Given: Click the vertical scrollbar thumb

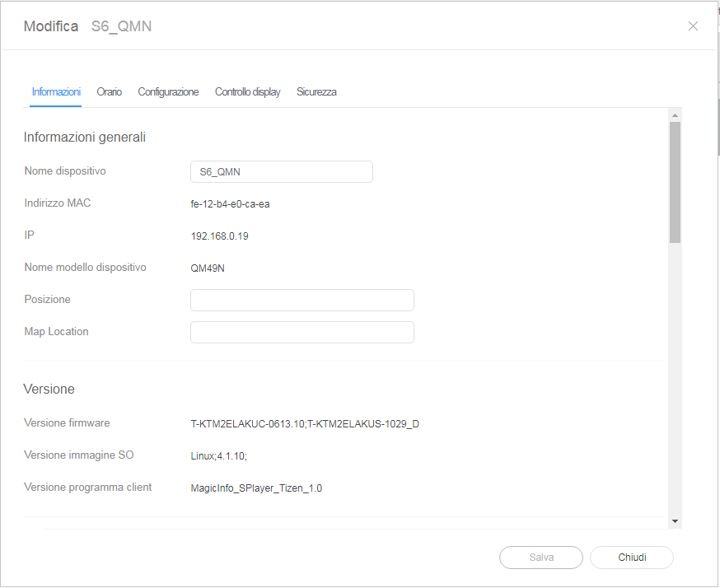Looking at the screenshot, I should pos(675,181).
